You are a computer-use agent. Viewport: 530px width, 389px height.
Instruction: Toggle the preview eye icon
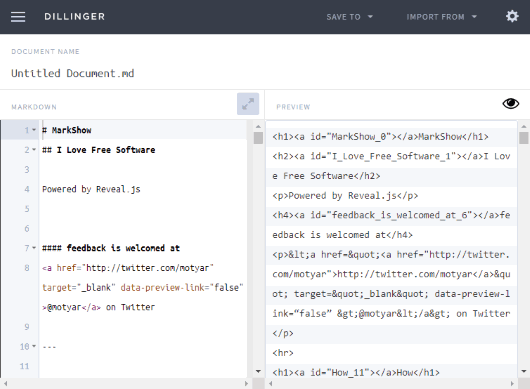tap(510, 103)
